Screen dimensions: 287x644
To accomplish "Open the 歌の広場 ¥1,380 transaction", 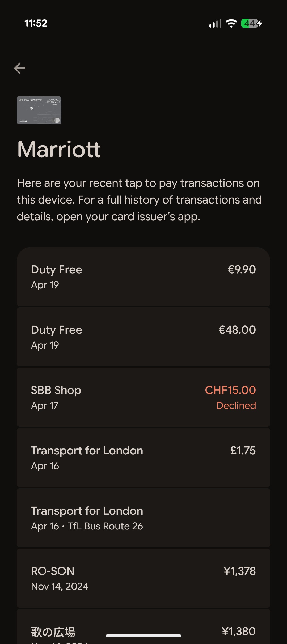I will [143, 626].
